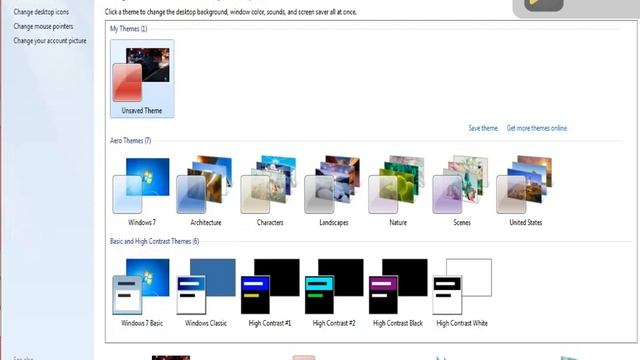Switch to the Windows Classic theme
Screen dimensions: 640x360
point(206,292)
